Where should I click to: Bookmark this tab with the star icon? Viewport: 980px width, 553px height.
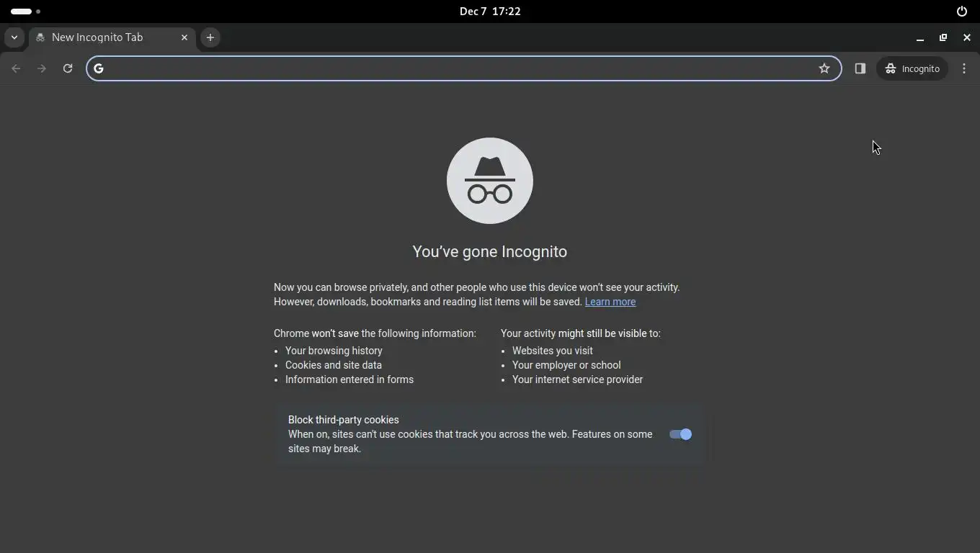point(824,68)
